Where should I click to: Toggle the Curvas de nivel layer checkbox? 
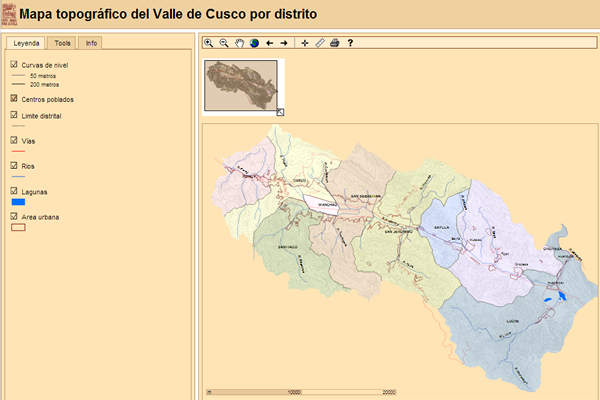pos(13,65)
